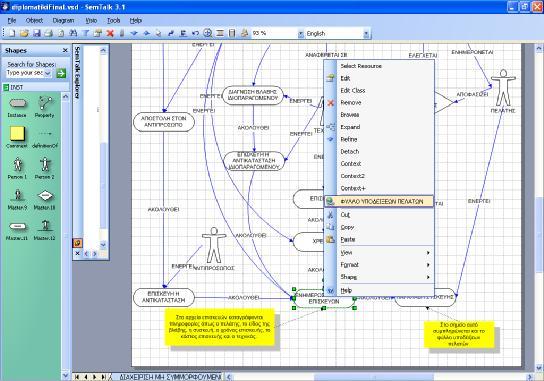Select the Instance shape in stencil

pos(17,107)
